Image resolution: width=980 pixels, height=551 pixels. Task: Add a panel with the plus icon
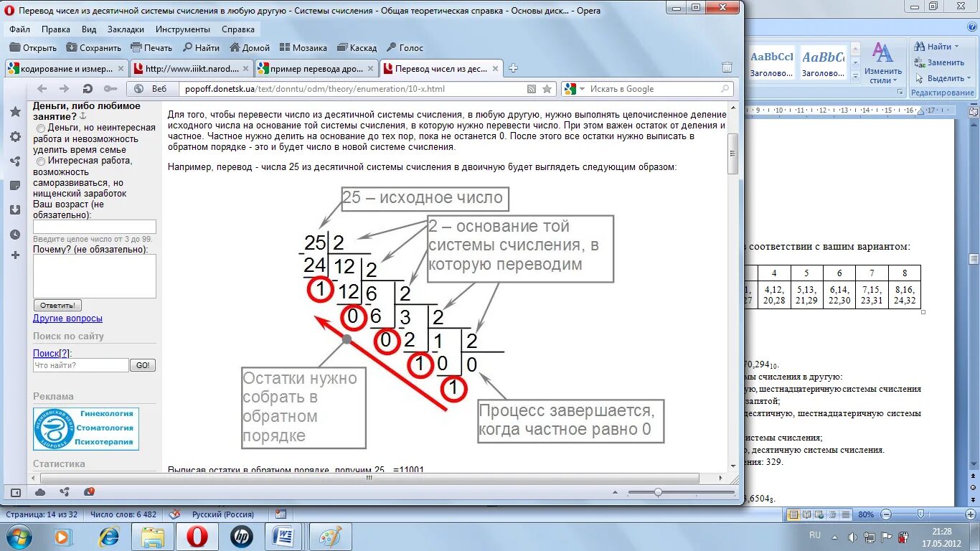pyautogui.click(x=15, y=255)
